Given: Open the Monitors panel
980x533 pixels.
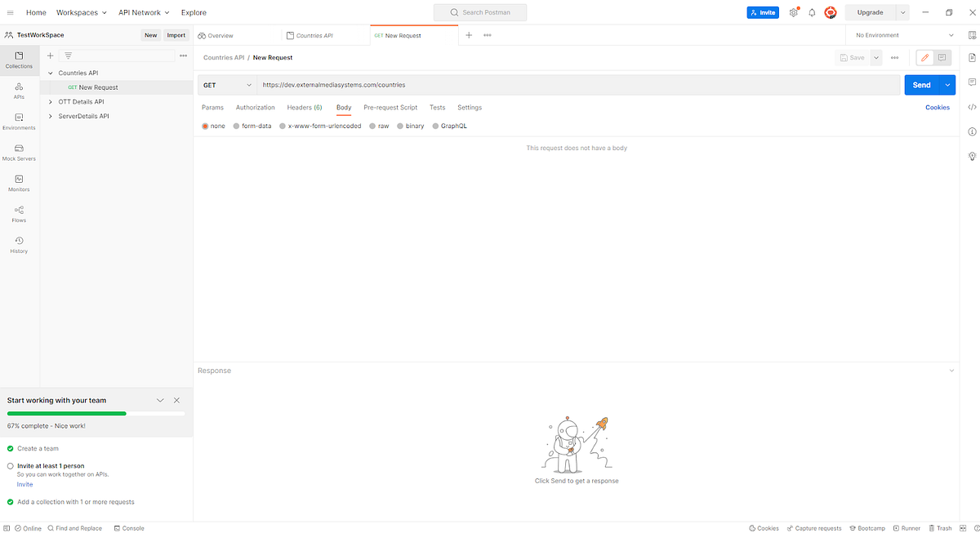Looking at the screenshot, I should point(18,183).
